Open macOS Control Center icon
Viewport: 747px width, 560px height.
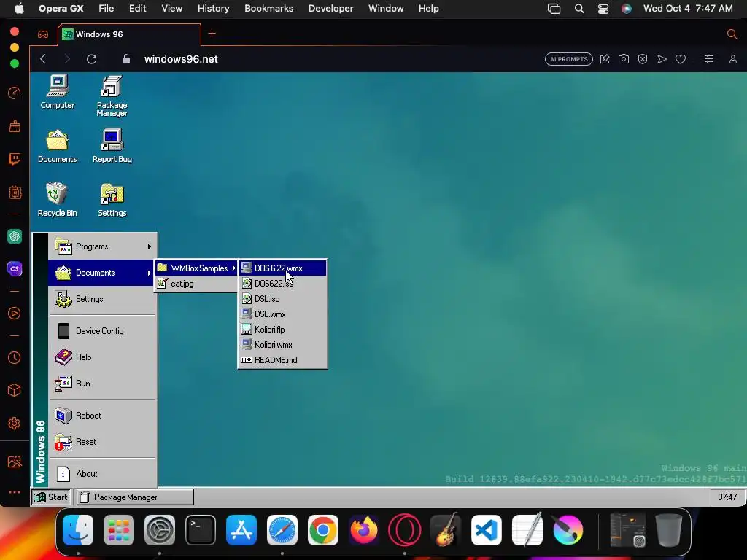[x=603, y=9]
